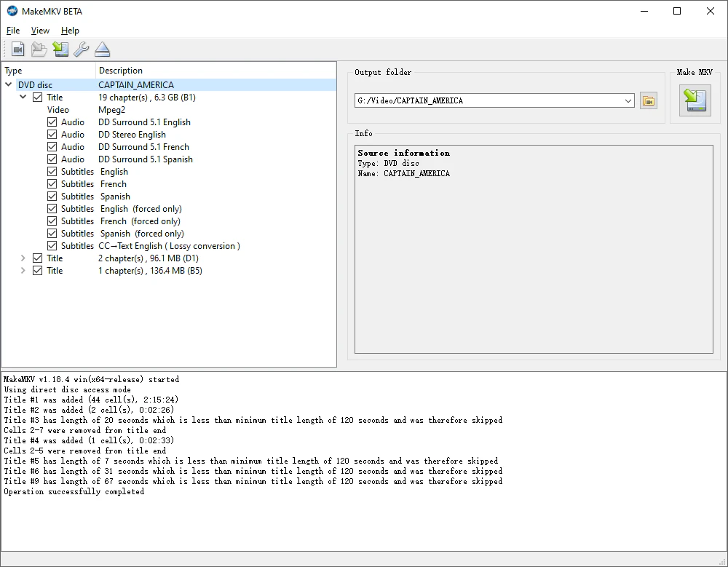Viewport: 728px width, 567px height.
Task: Browse for output folder via folder icon
Action: coord(648,100)
